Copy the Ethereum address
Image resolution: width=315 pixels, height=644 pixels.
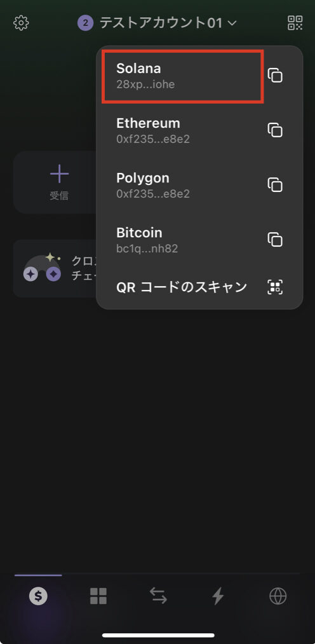[x=275, y=130]
